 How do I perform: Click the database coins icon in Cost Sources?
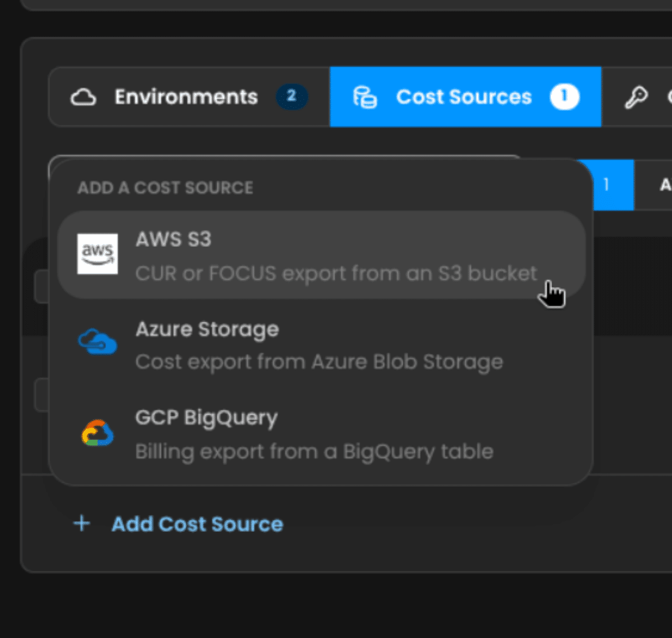365,97
